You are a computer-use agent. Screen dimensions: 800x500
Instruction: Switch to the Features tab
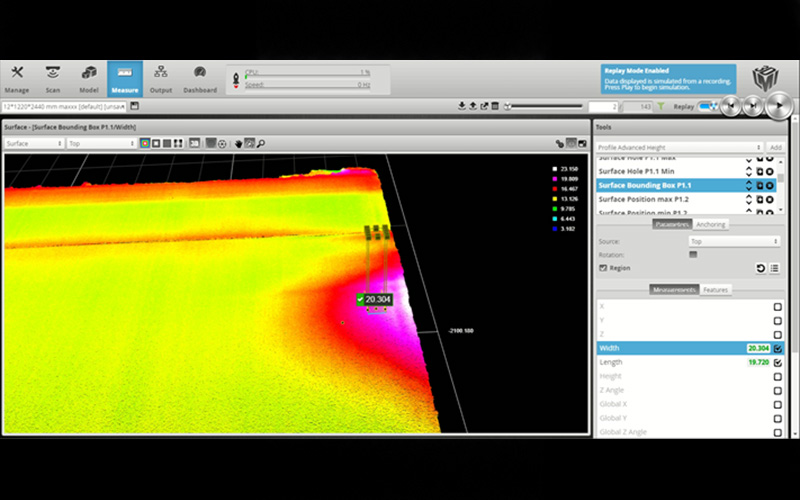[x=715, y=290]
